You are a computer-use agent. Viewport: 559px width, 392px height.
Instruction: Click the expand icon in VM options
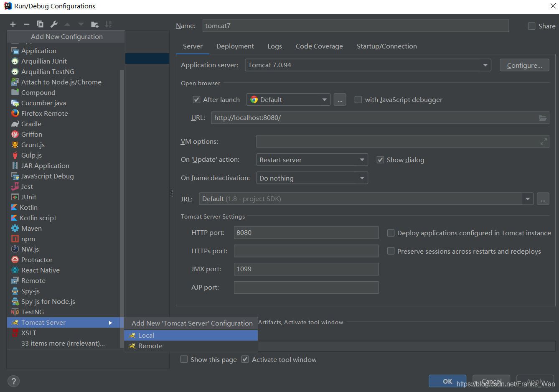tap(544, 142)
